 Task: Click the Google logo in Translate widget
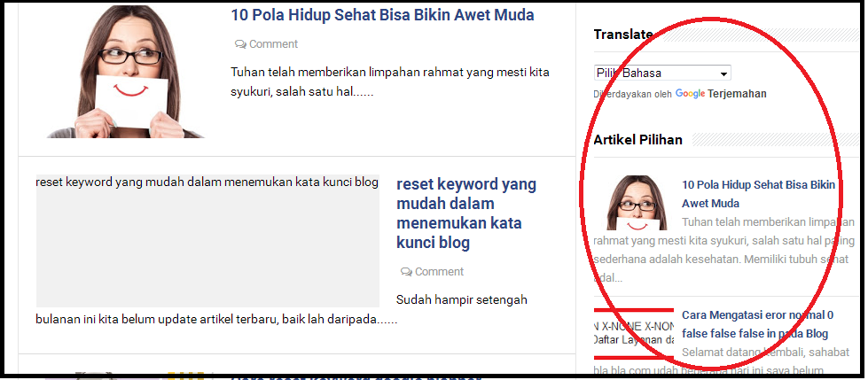click(690, 94)
